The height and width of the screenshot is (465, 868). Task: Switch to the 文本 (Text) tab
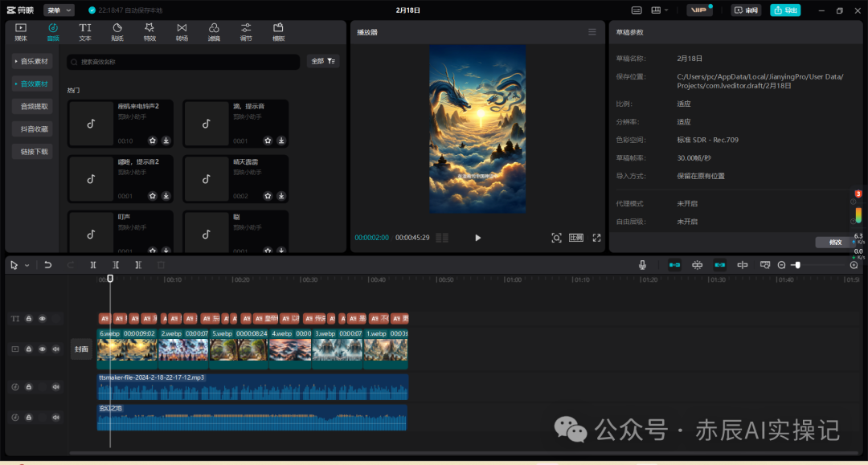pyautogui.click(x=84, y=32)
